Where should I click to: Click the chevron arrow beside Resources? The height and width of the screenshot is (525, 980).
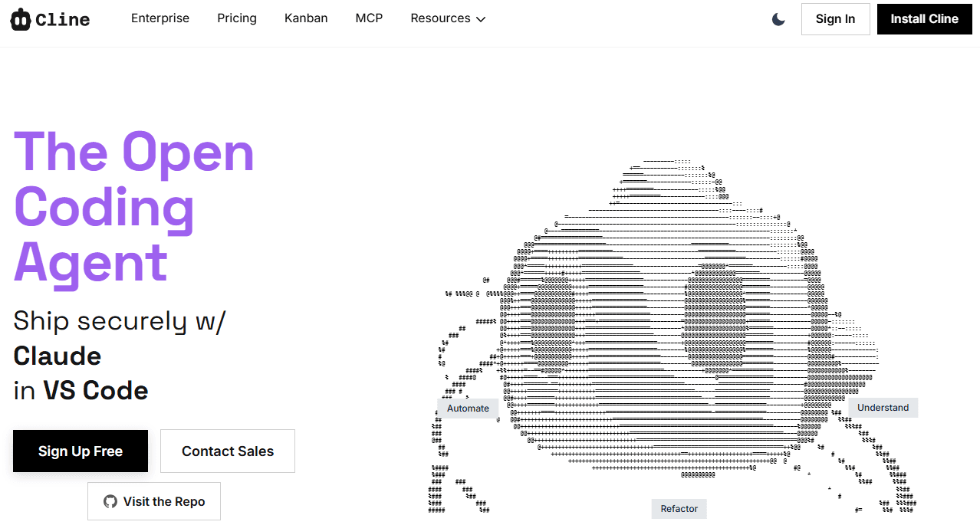click(x=481, y=19)
